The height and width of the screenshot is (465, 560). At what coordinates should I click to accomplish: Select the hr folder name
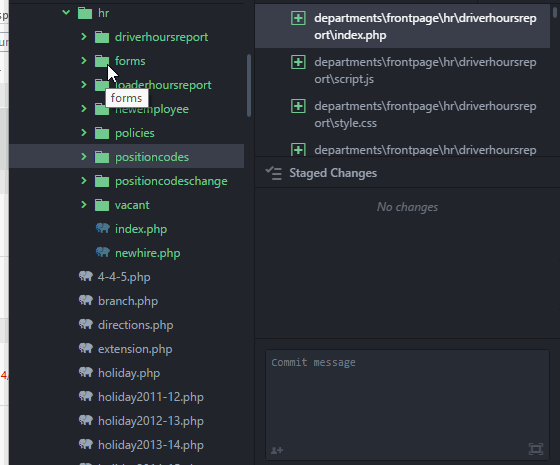pyautogui.click(x=104, y=13)
